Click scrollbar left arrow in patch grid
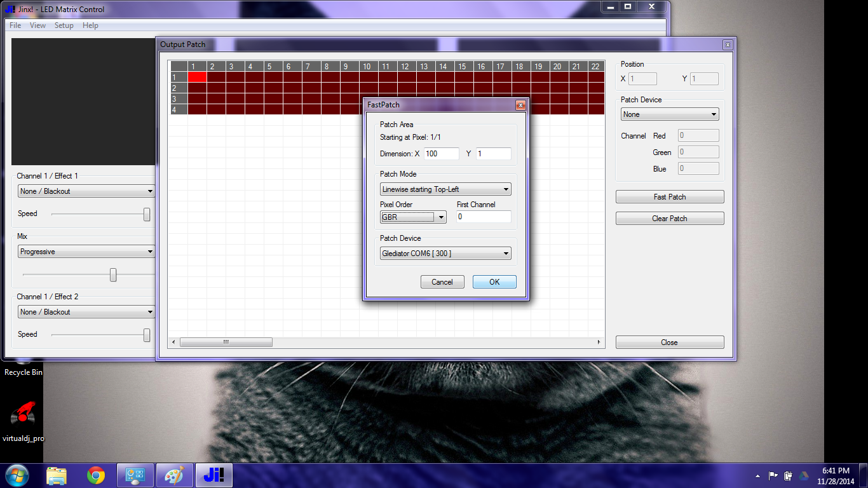 coord(174,342)
